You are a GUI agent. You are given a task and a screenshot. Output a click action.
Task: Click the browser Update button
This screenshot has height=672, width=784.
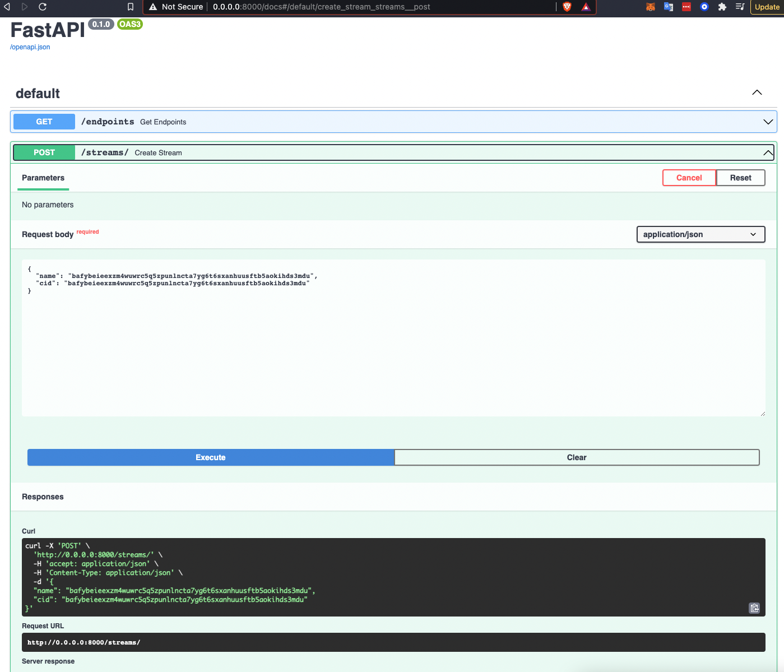(x=767, y=7)
